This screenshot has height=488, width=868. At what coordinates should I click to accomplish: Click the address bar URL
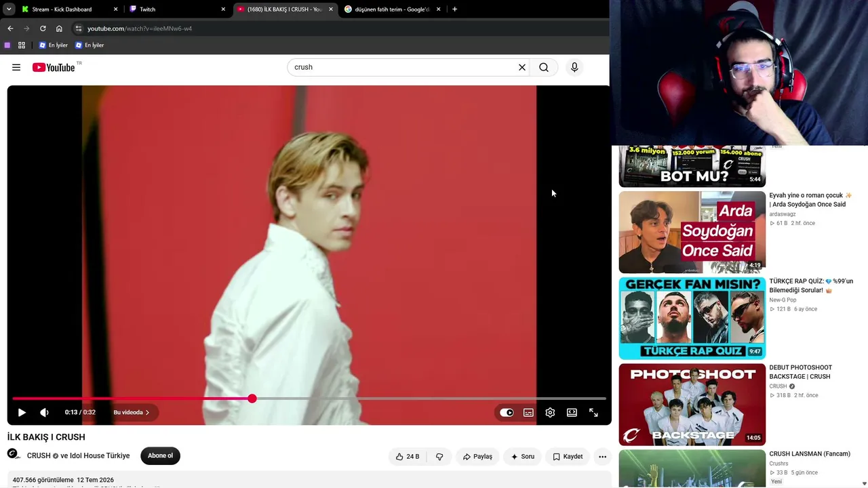coord(140,28)
